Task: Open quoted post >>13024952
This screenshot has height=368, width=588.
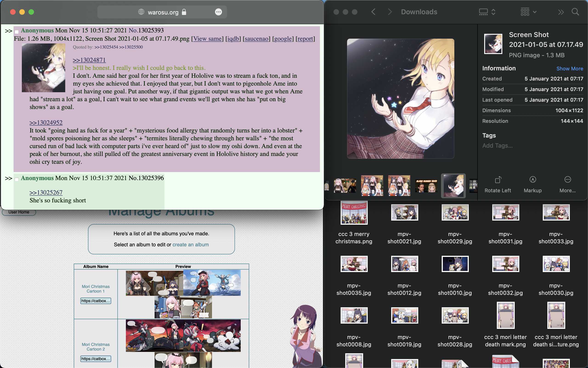Action: coord(46,122)
